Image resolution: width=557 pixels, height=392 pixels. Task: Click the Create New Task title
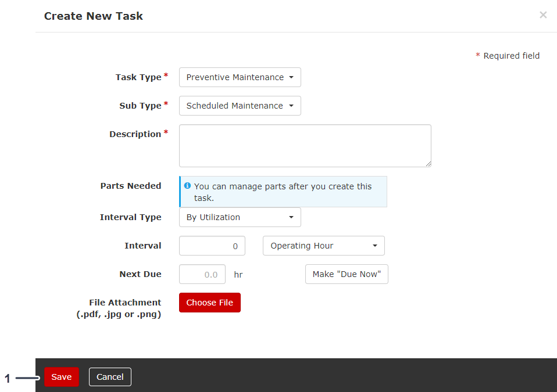[94, 16]
